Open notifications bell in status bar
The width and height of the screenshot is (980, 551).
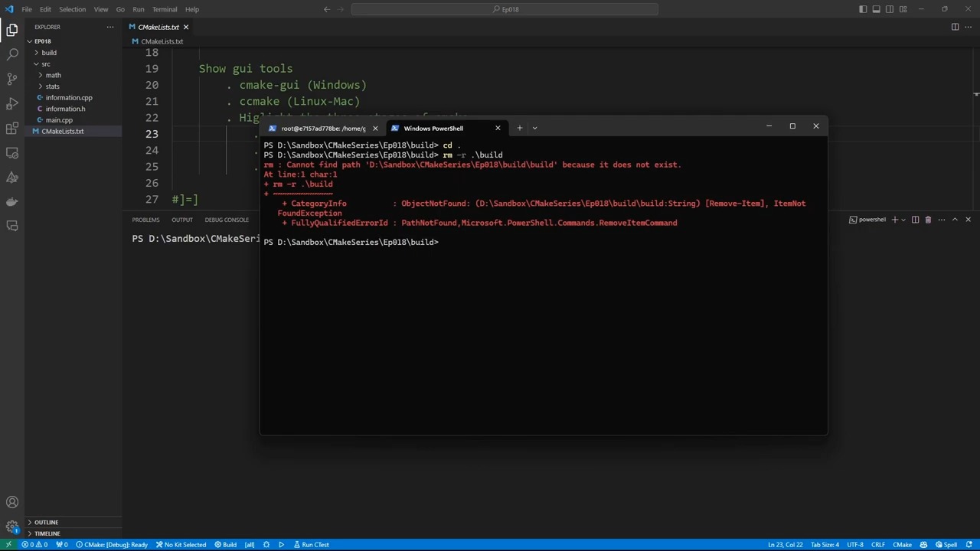pyautogui.click(x=971, y=545)
